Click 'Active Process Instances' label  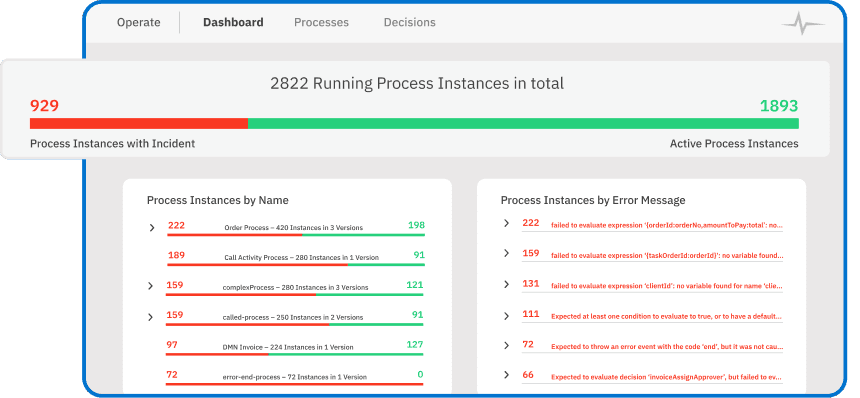(x=734, y=144)
